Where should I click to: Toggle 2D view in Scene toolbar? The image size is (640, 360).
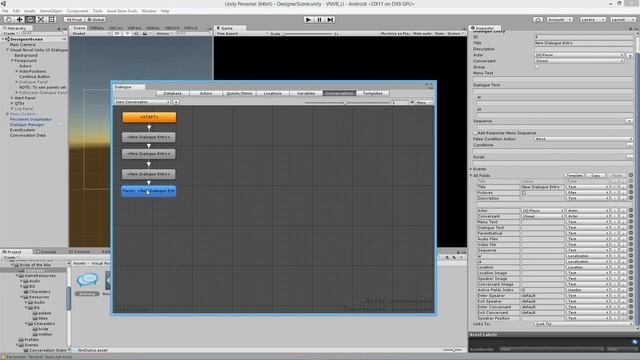click(117, 33)
